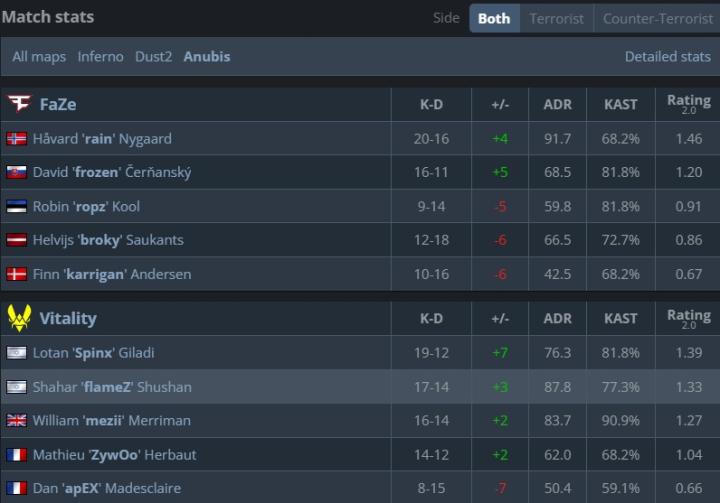
Task: Click the Vitality bee logo icon
Action: [18, 318]
